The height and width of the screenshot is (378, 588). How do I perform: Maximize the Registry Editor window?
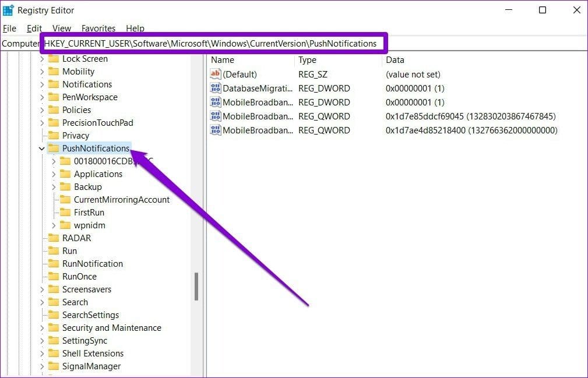click(x=542, y=10)
